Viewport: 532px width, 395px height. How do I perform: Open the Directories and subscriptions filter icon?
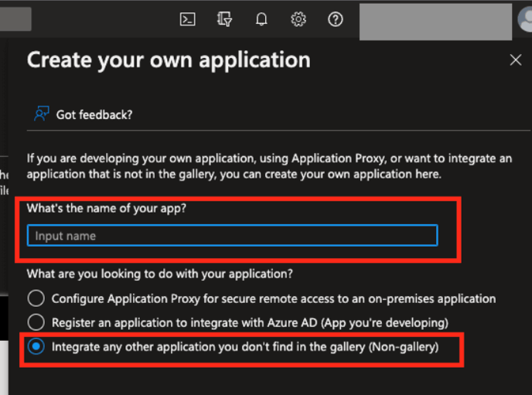point(224,20)
